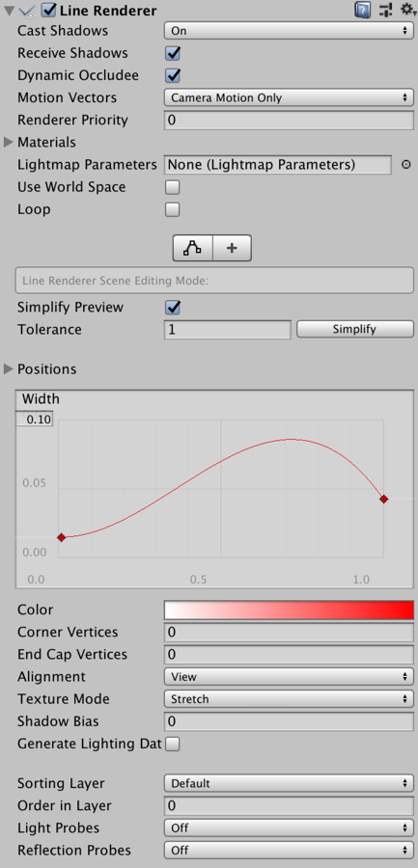418x868 pixels.
Task: Open the Texture Mode dropdown
Action: pos(289,699)
